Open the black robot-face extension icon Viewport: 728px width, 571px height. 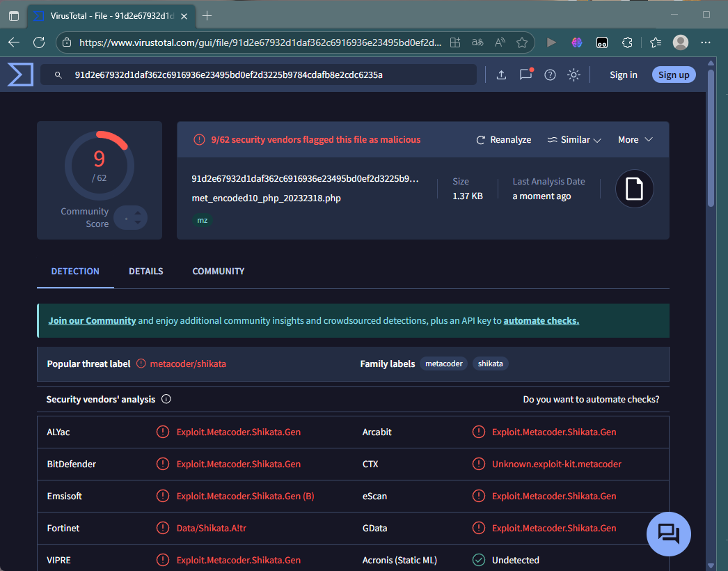pyautogui.click(x=602, y=42)
